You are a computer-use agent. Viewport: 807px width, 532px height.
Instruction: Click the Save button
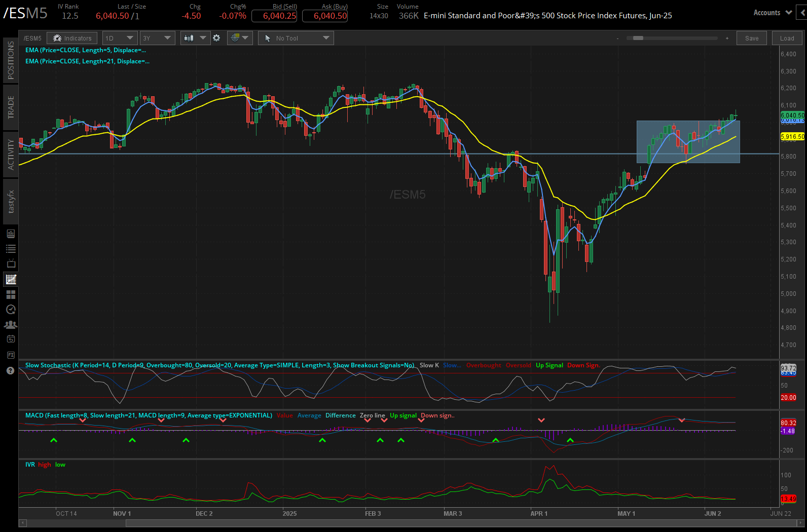(x=752, y=38)
